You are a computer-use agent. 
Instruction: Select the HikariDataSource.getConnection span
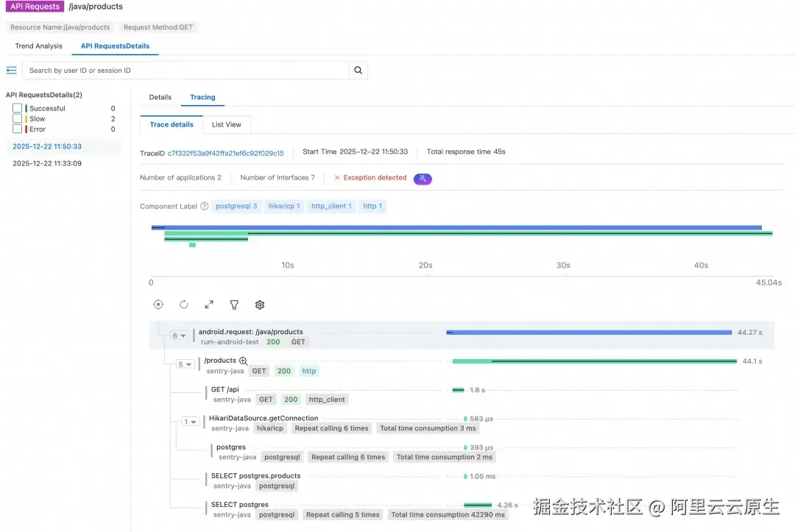[264, 419]
